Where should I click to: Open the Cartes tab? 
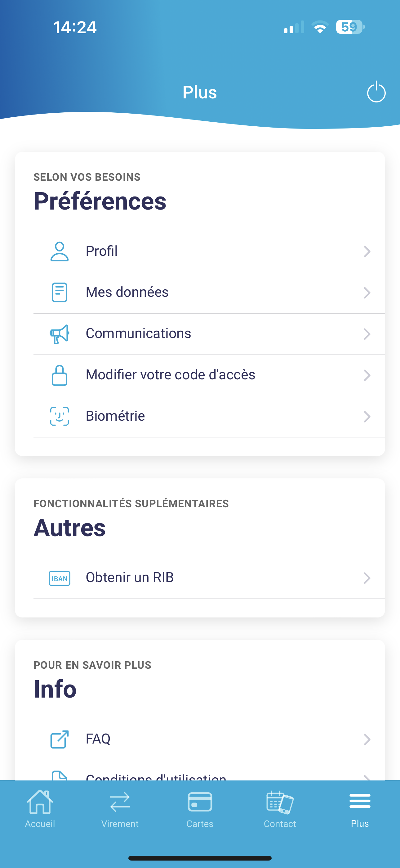pyautogui.click(x=200, y=809)
